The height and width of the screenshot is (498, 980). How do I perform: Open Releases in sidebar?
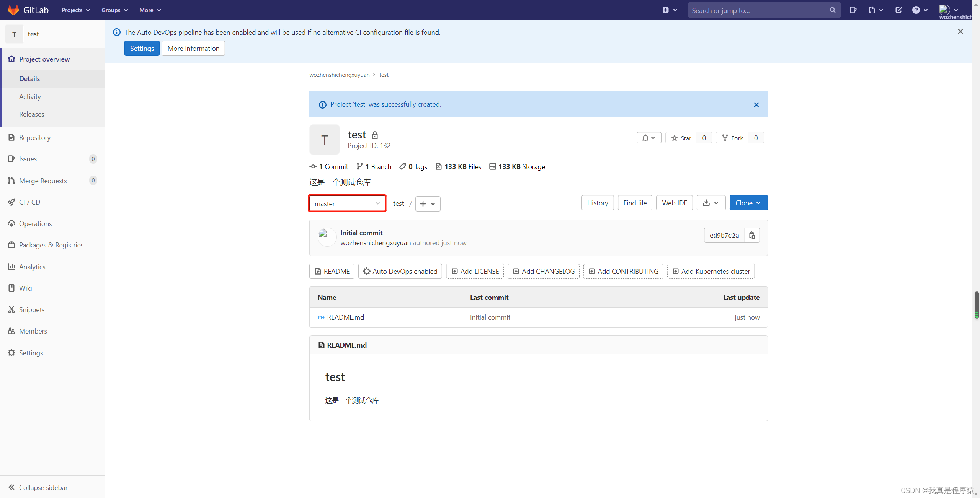[x=53, y=114]
